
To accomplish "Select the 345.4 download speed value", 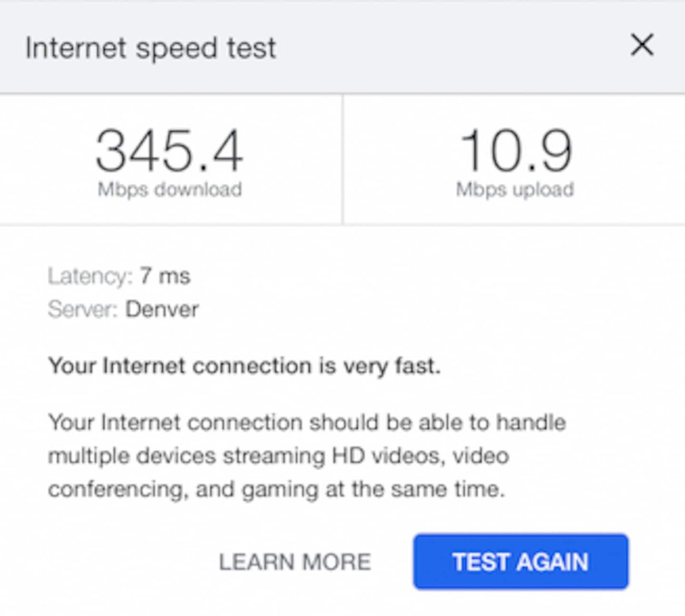I will [x=169, y=151].
